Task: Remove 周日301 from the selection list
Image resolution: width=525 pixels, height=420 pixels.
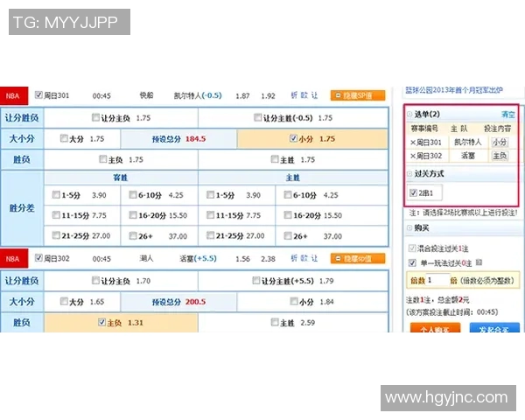Action: pyautogui.click(x=413, y=142)
